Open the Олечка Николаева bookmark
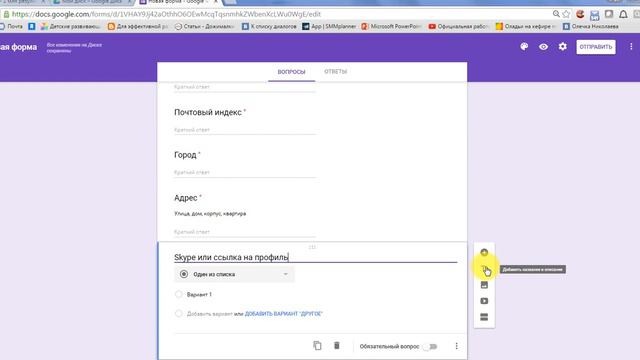Image resolution: width=640 pixels, height=360 pixels. tap(591, 27)
